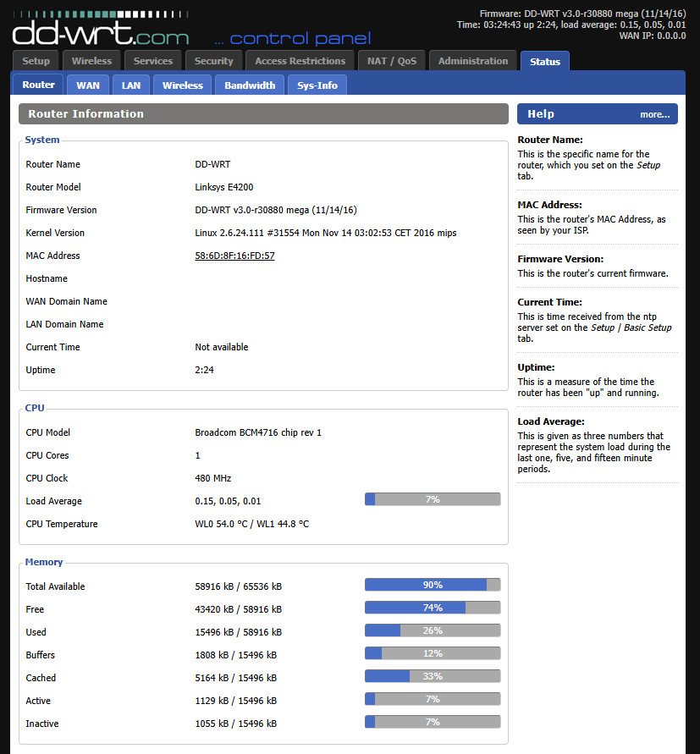Open the Security tab
This screenshot has width=700, height=754.
pos(213,60)
